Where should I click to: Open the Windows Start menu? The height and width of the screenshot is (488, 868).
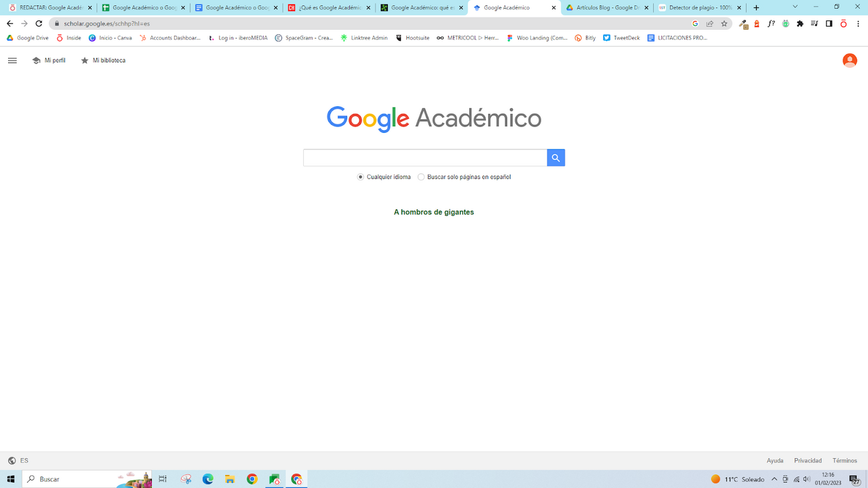(11, 479)
